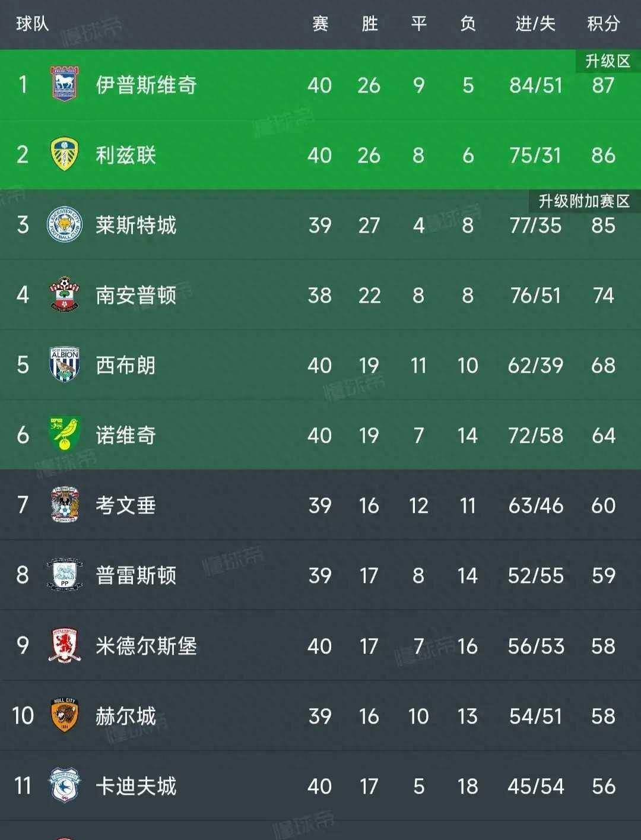Tap the Southampton club crest
641x840 pixels.
point(65,294)
